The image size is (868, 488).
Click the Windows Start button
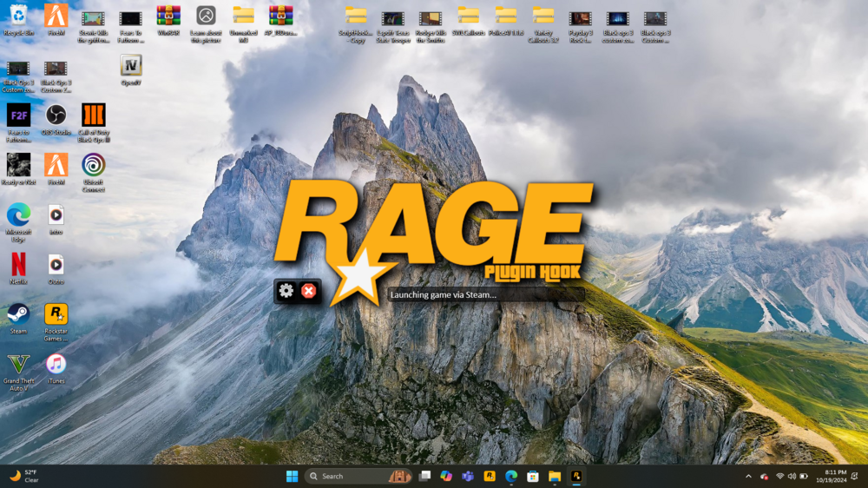coord(293,477)
